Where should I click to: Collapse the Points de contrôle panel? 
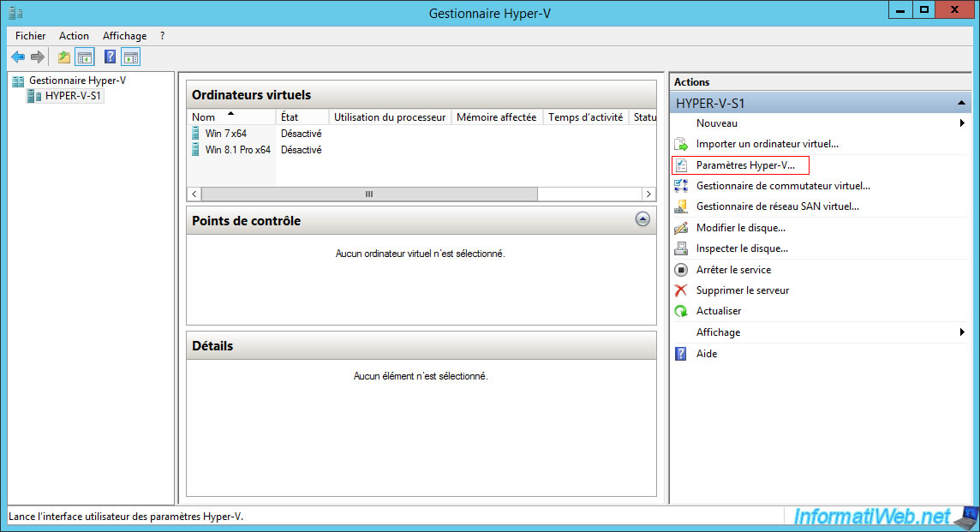click(642, 219)
